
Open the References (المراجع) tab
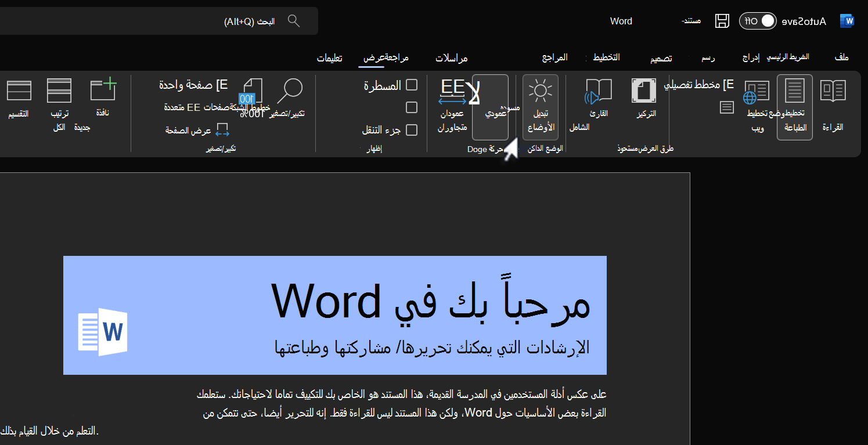pyautogui.click(x=555, y=57)
